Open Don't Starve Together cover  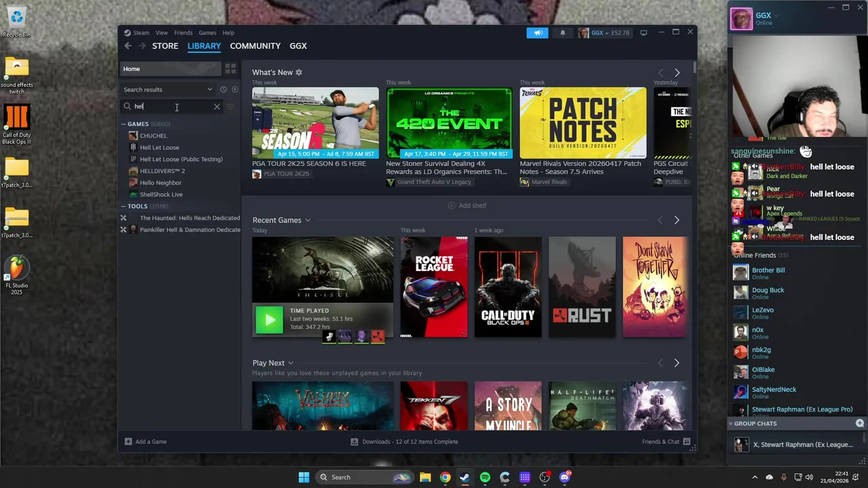(x=655, y=287)
